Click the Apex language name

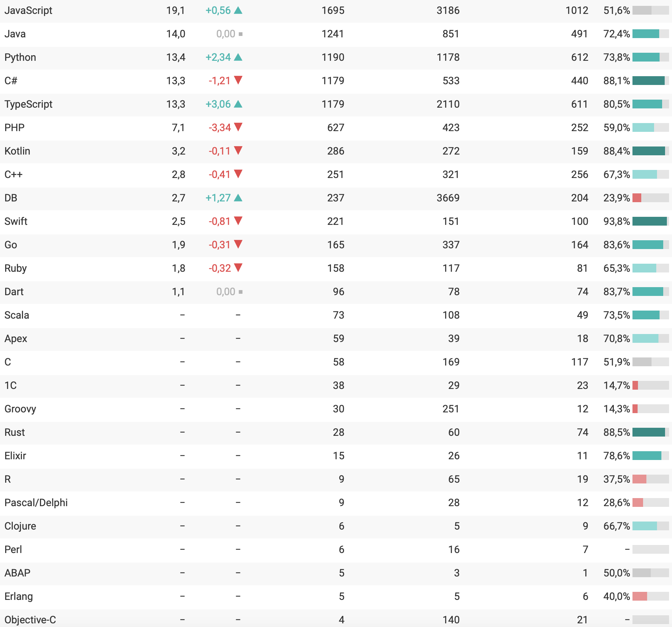[x=16, y=339]
